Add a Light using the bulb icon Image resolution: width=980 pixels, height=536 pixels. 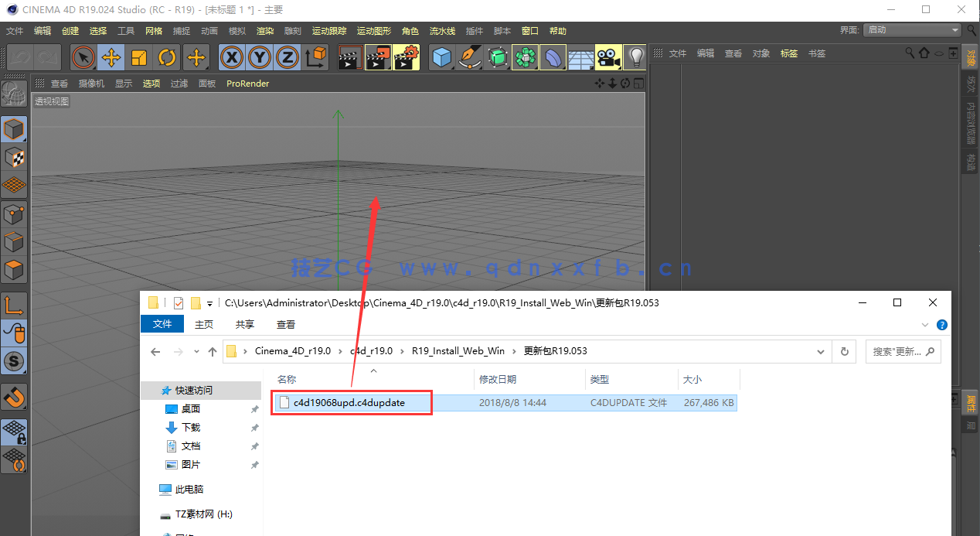(636, 57)
